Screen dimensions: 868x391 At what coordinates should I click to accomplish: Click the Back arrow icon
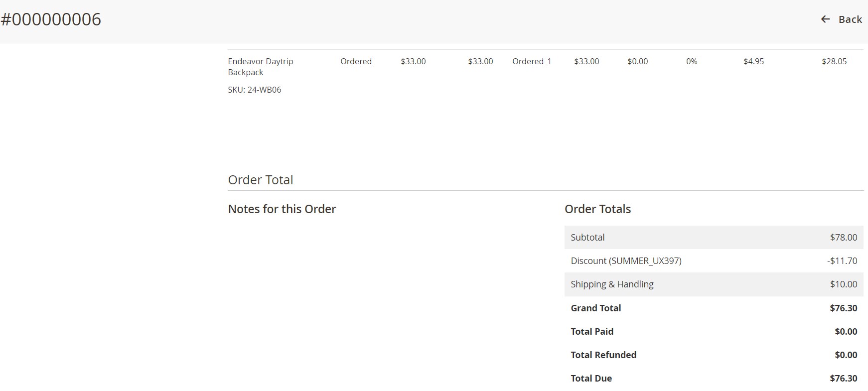[x=825, y=19]
